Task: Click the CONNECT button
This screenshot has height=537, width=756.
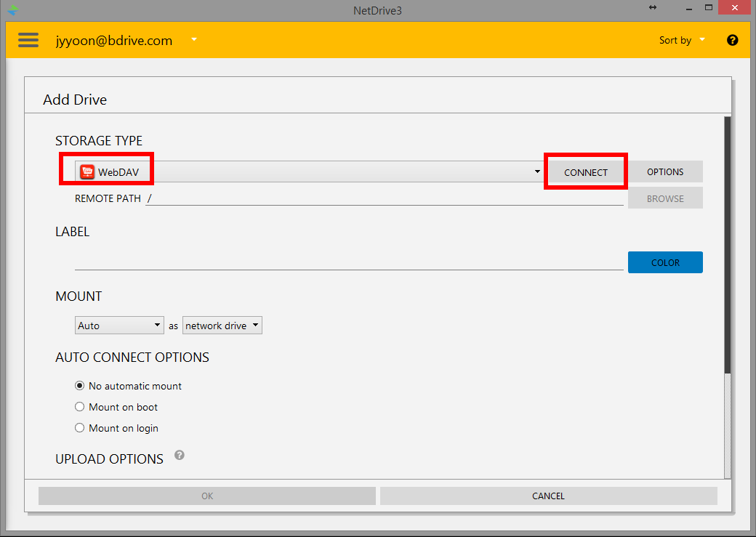Action: pos(586,172)
